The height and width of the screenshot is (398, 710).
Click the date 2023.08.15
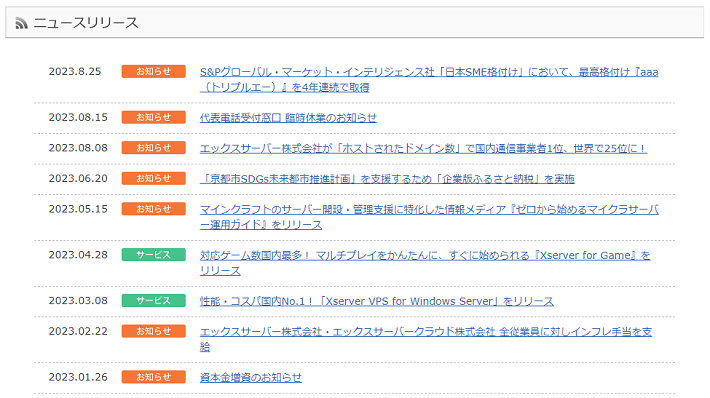78,117
